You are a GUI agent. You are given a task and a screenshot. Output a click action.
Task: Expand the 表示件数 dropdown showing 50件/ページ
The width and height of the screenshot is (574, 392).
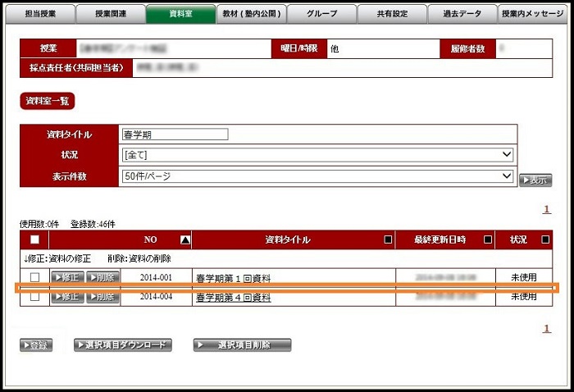tap(317, 175)
